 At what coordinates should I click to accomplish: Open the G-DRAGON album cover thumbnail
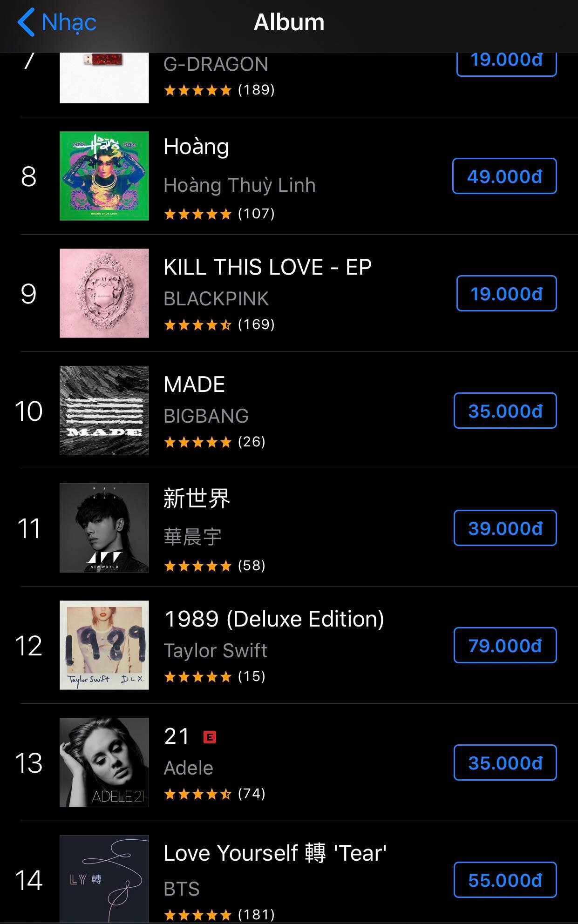click(104, 77)
